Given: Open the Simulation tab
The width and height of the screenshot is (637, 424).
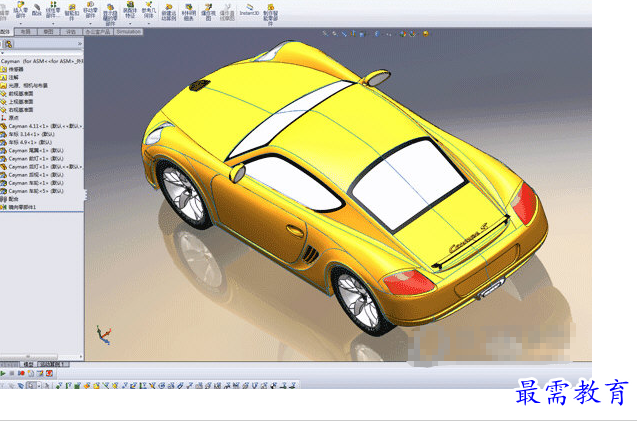Looking at the screenshot, I should click(128, 32).
